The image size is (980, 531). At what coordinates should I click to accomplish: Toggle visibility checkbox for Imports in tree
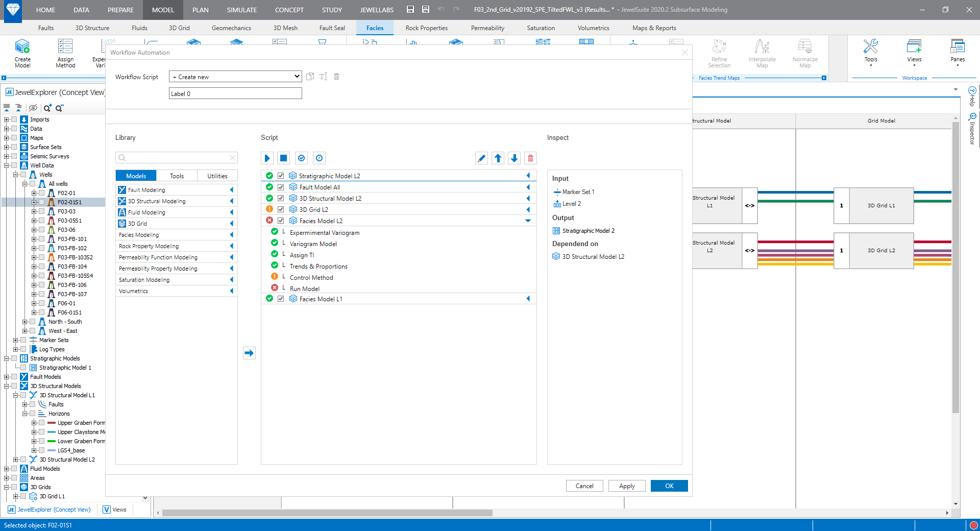pyautogui.click(x=14, y=119)
